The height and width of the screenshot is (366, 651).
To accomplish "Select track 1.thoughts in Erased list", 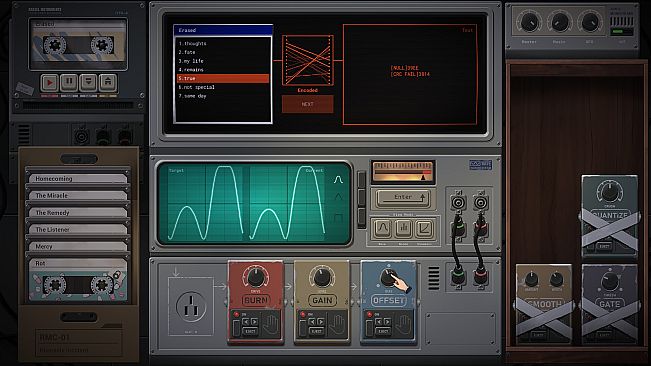I will point(223,43).
